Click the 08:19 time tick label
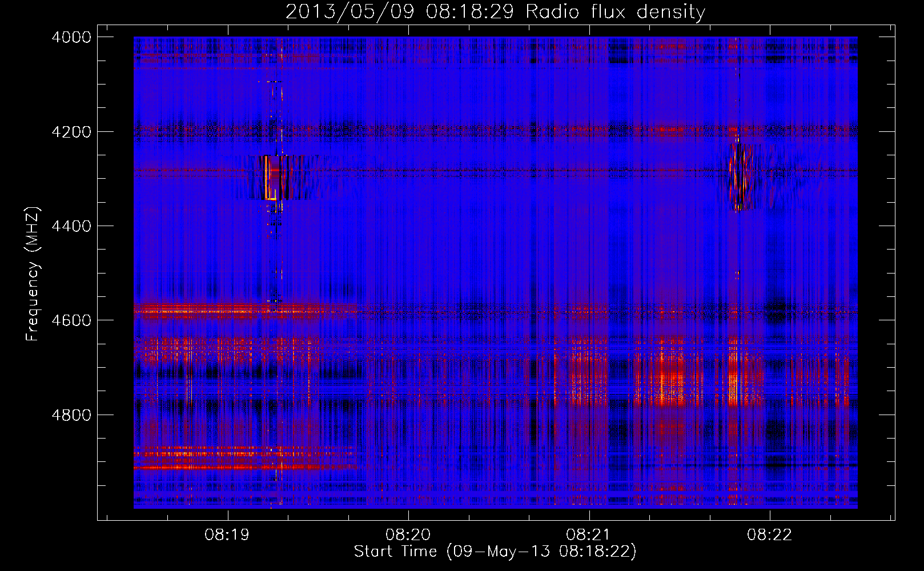924x571 pixels. point(227,534)
